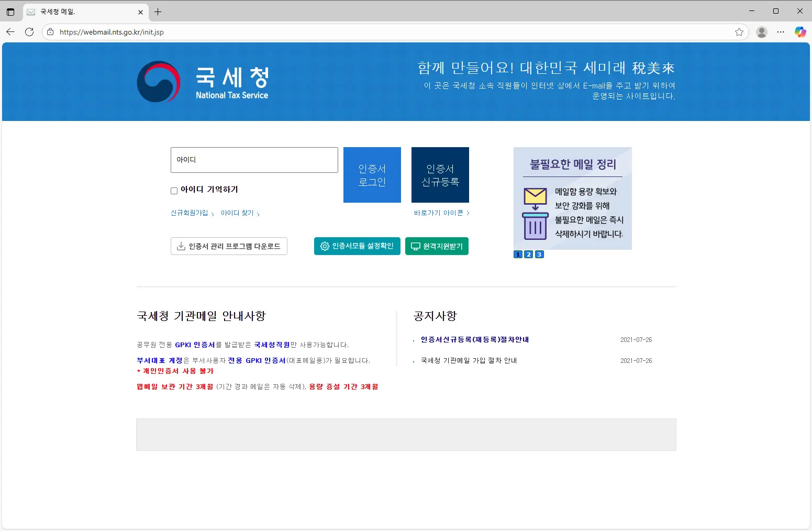Click the 아이디 input field
The height and width of the screenshot is (531, 812).
point(254,160)
